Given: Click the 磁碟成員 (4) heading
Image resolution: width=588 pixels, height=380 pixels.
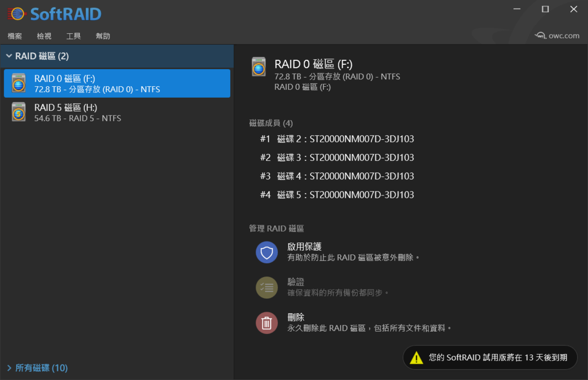Looking at the screenshot, I should 271,123.
